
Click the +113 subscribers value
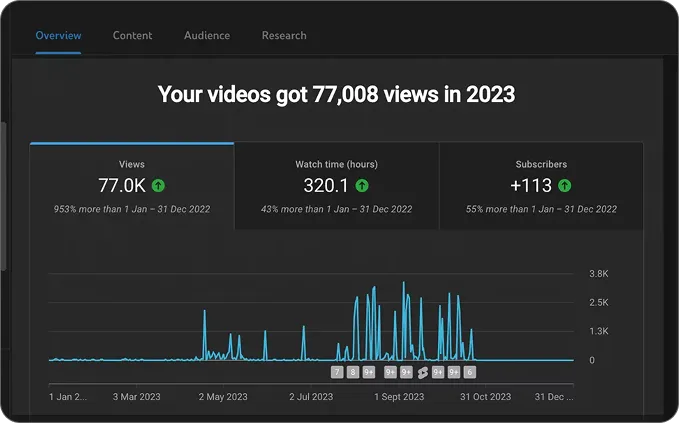pyautogui.click(x=531, y=186)
